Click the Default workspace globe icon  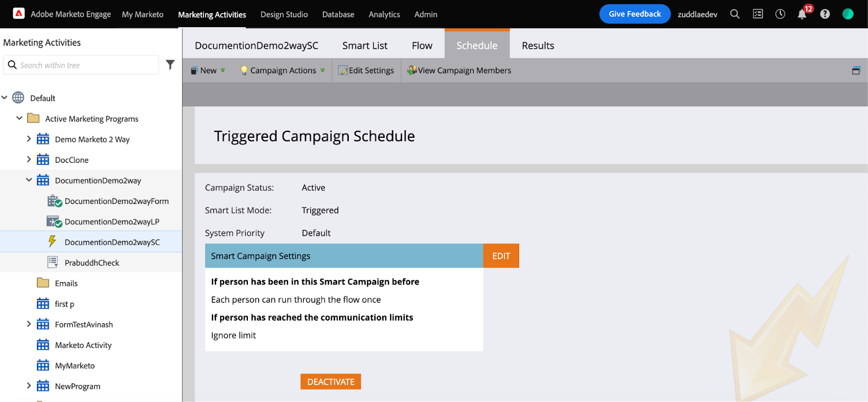point(18,98)
